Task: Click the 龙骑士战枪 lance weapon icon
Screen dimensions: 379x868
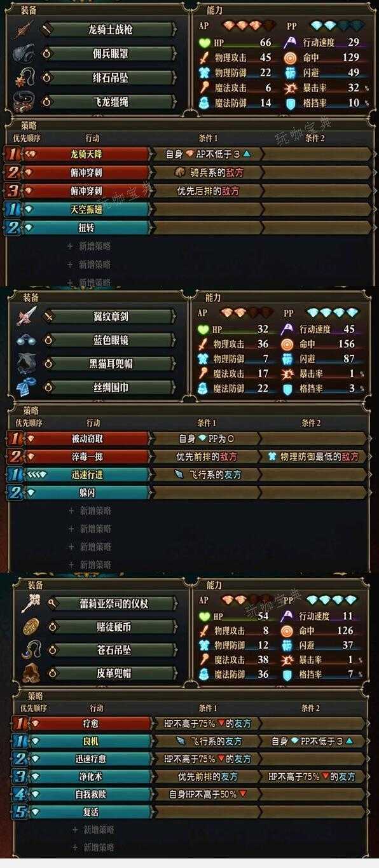Action: 24,29
